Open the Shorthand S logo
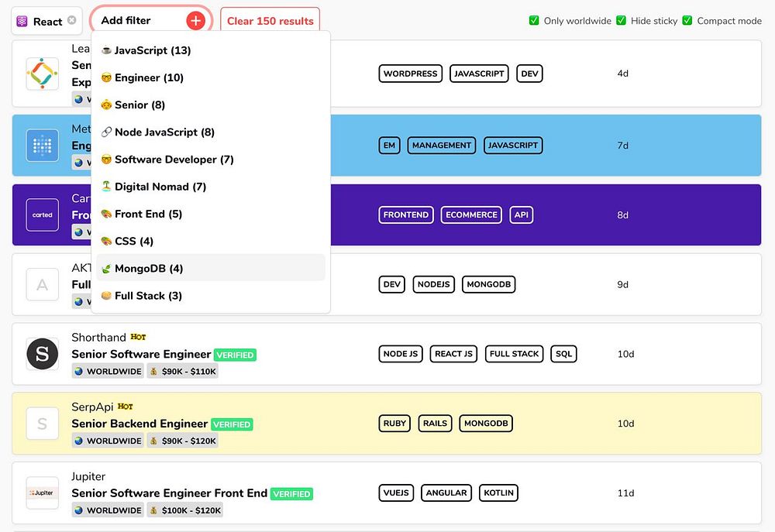Image resolution: width=775 pixels, height=532 pixels. (x=42, y=354)
